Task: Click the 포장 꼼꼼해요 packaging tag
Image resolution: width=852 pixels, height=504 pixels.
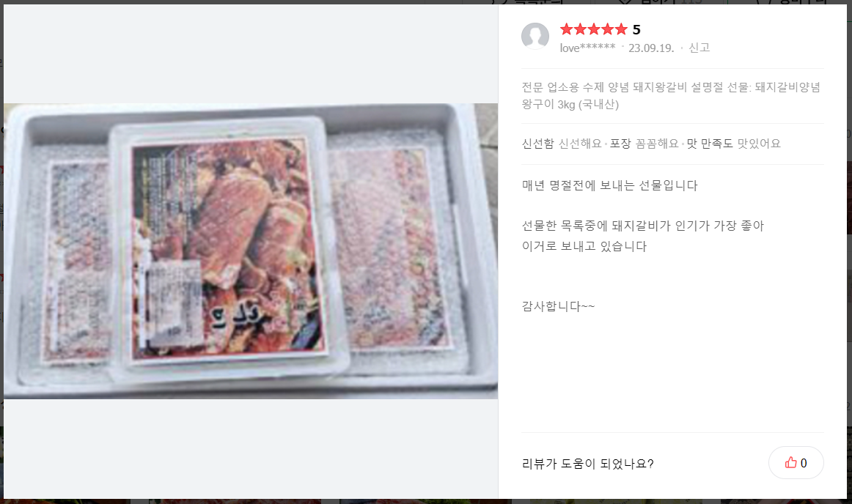Action: coord(644,144)
